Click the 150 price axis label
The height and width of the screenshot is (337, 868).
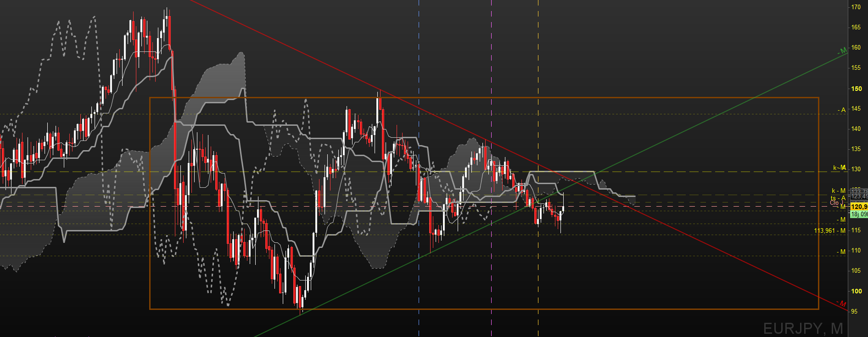[x=857, y=89]
